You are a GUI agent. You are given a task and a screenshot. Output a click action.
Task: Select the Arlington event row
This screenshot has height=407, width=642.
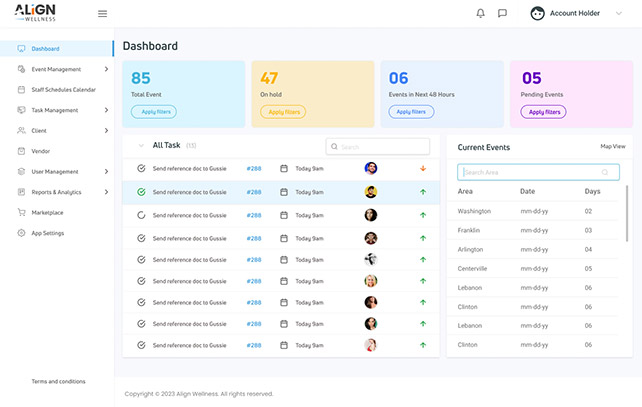point(532,249)
